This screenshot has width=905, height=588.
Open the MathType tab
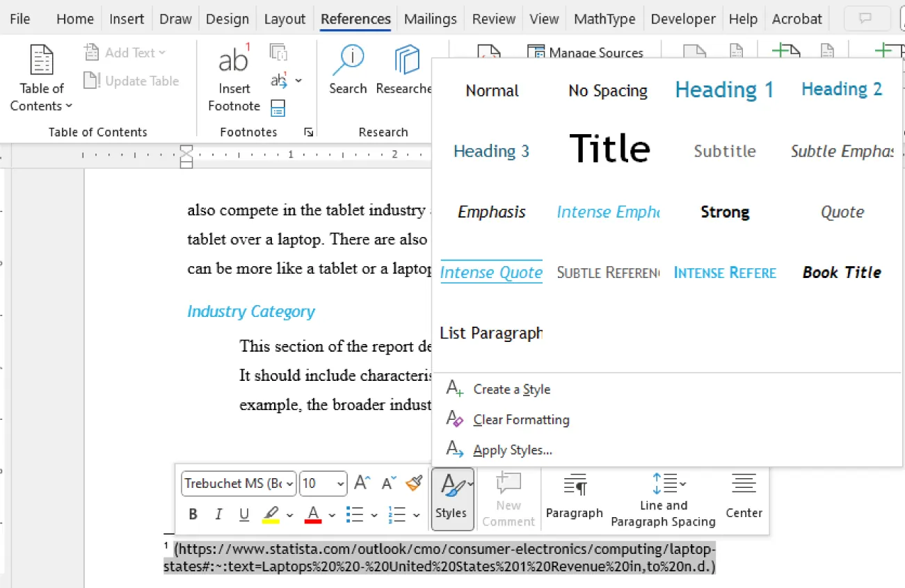click(x=604, y=19)
